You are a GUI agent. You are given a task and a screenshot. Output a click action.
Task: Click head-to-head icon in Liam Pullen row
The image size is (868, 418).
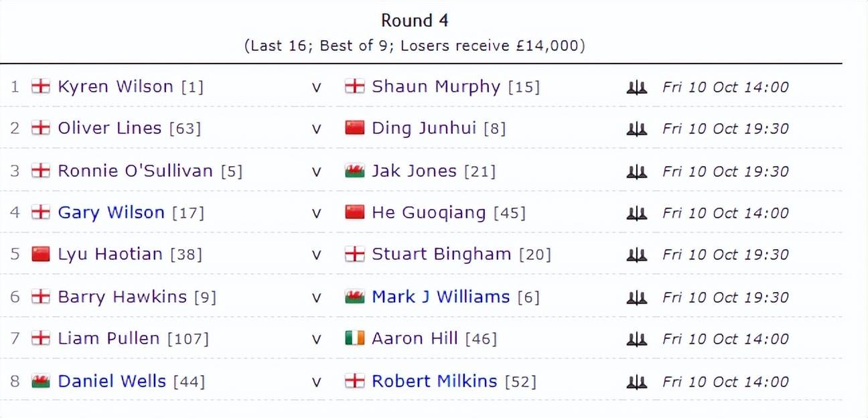click(636, 339)
